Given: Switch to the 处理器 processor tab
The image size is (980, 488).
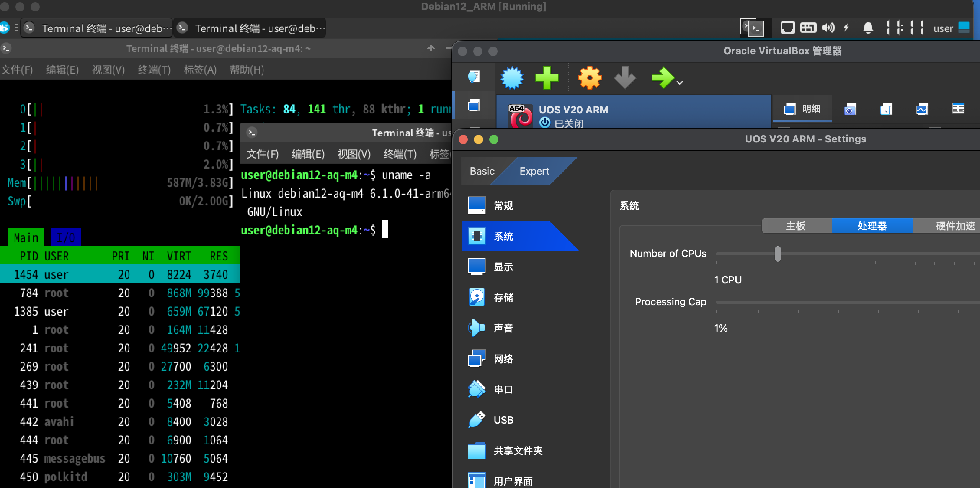Looking at the screenshot, I should (872, 226).
